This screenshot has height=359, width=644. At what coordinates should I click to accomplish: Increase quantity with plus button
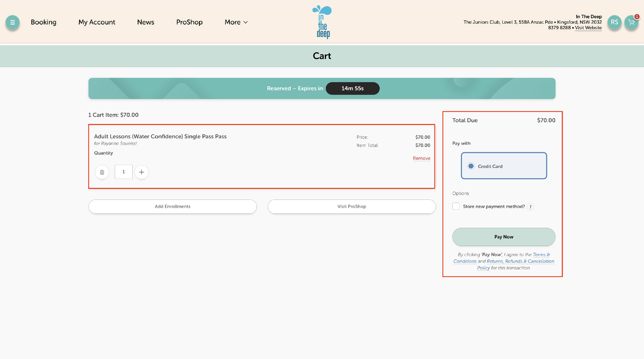pos(141,172)
